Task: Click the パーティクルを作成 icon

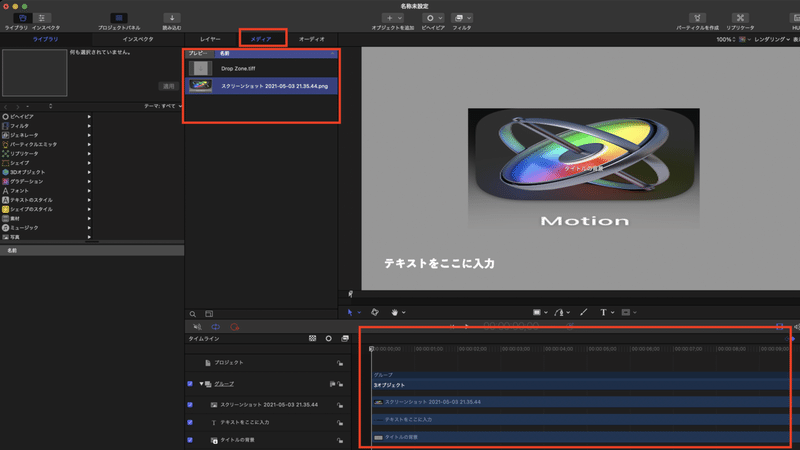Action: click(x=697, y=18)
